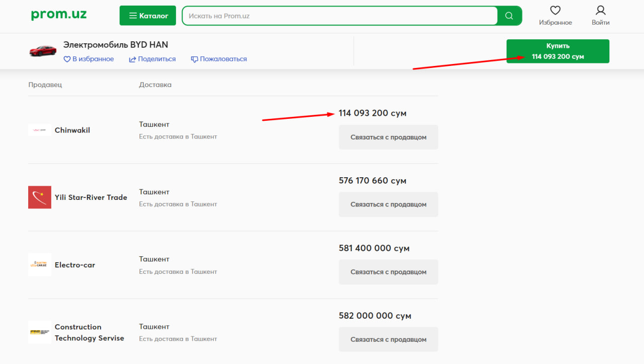Image resolution: width=644 pixels, height=364 pixels.
Task: Open the Каталог menu
Action: 148,16
